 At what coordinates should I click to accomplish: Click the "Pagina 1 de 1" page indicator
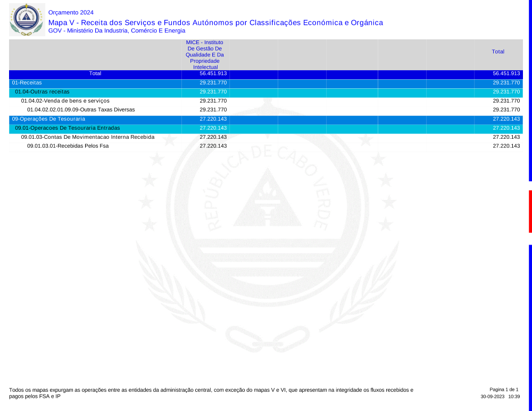point(503,390)
